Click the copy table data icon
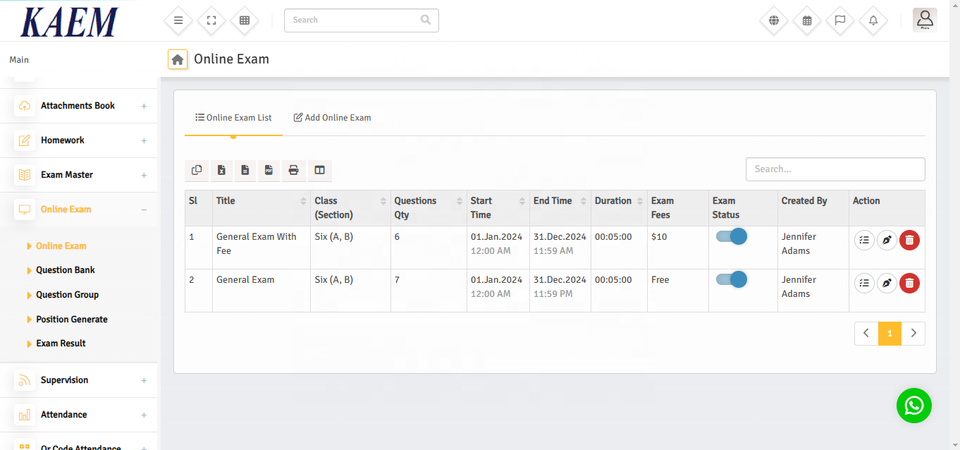The width and height of the screenshot is (960, 450). pyautogui.click(x=197, y=170)
